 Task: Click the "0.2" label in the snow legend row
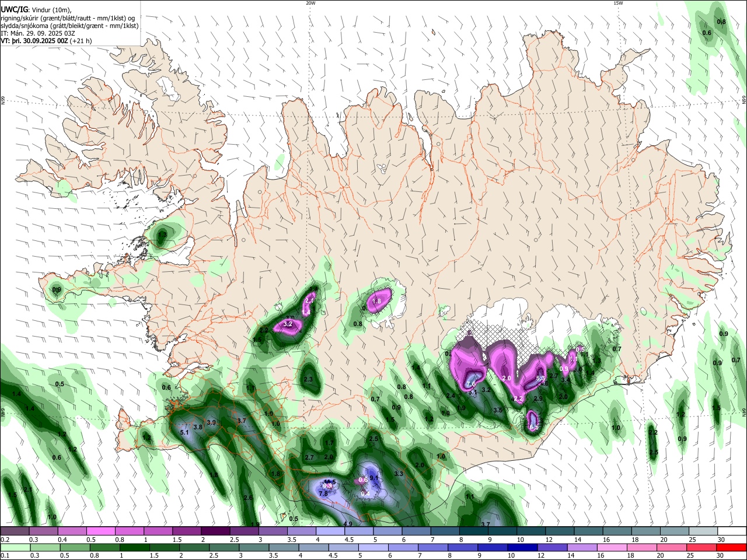coord(4,540)
